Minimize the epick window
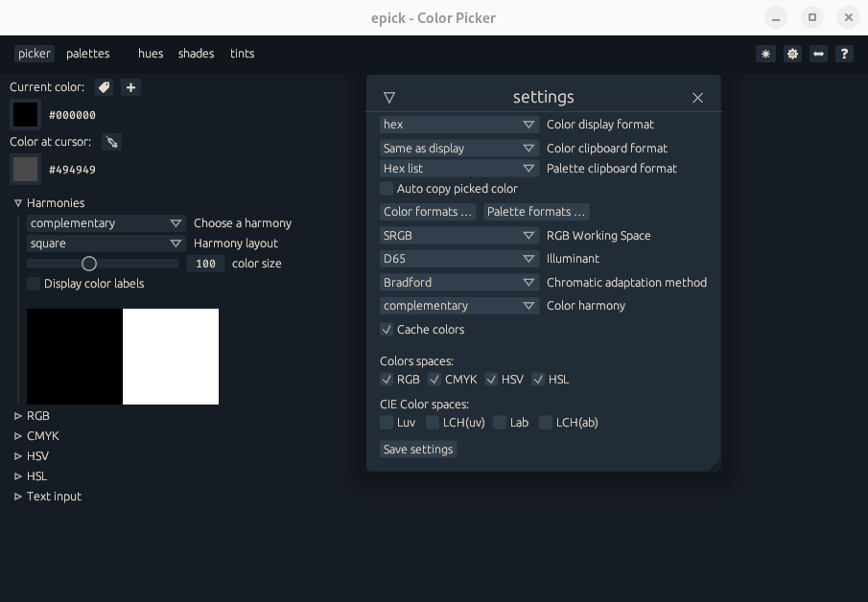Viewport: 868px width, 602px height. (776, 17)
